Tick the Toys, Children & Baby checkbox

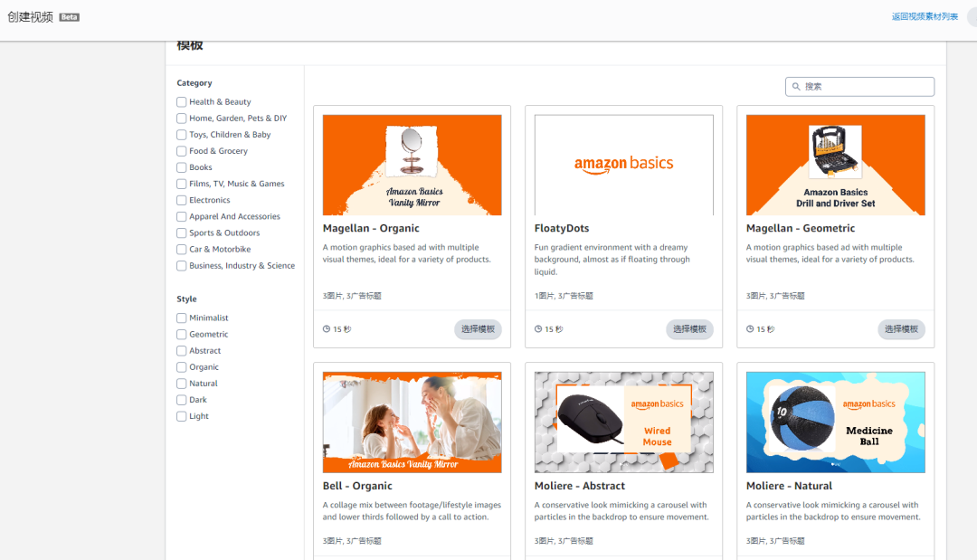click(x=181, y=135)
